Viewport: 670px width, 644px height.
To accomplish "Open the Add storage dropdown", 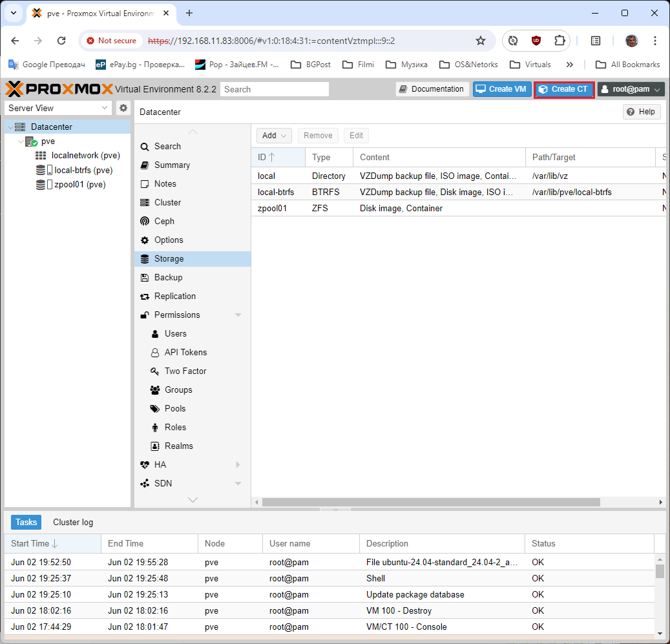I will (x=274, y=136).
